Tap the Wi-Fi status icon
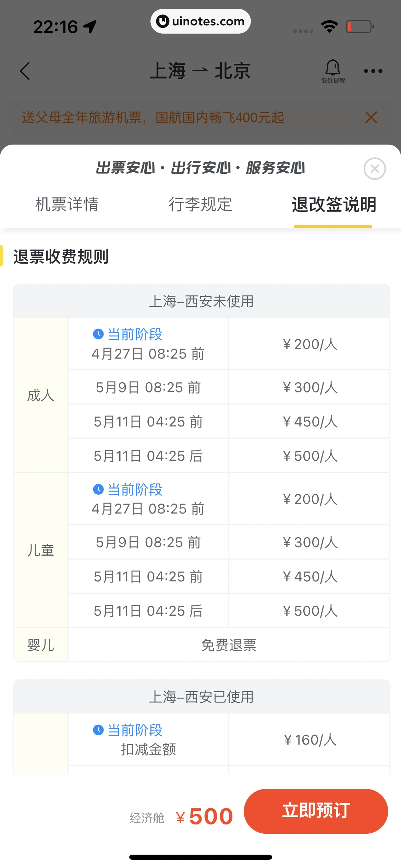This screenshot has width=401, height=868. [329, 26]
